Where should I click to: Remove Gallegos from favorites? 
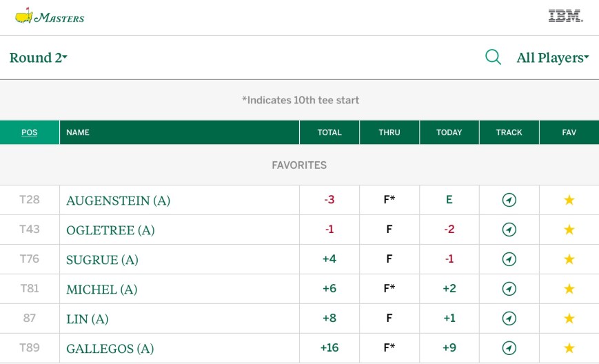569,349
